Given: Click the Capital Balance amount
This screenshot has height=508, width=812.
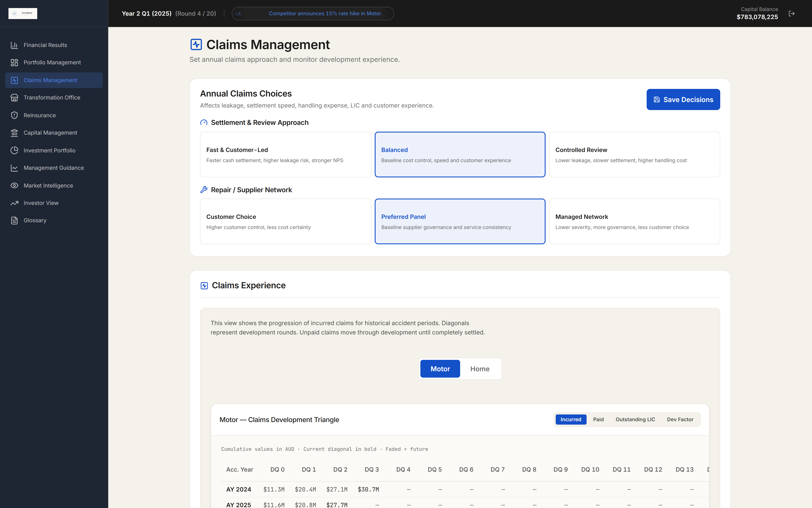Looking at the screenshot, I should pyautogui.click(x=757, y=17).
